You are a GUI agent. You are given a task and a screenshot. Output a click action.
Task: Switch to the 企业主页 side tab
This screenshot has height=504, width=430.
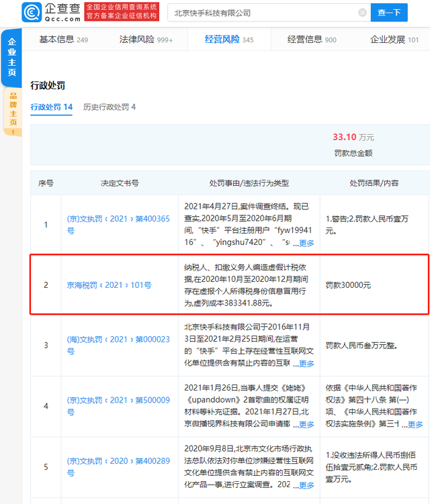point(11,57)
